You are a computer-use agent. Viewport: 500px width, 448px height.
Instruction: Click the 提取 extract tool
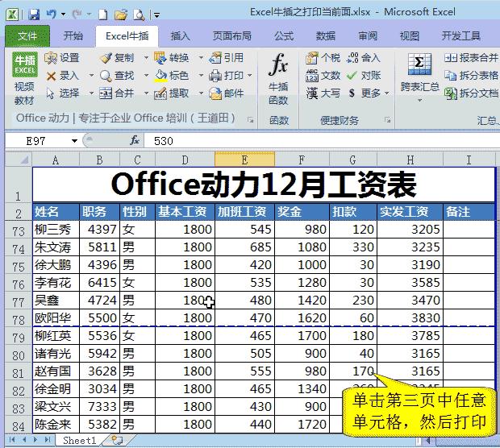(172, 93)
